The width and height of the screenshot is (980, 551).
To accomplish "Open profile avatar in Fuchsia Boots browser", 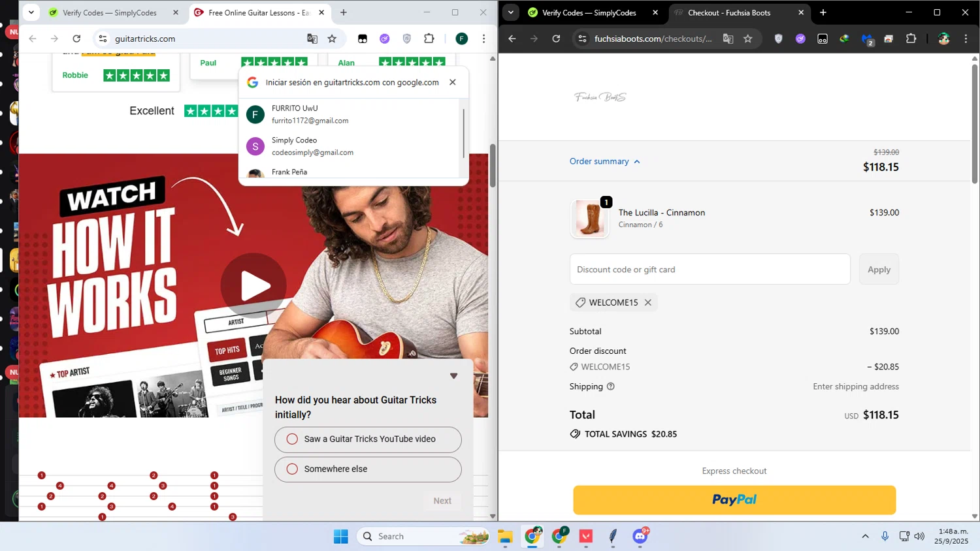I will click(x=943, y=39).
